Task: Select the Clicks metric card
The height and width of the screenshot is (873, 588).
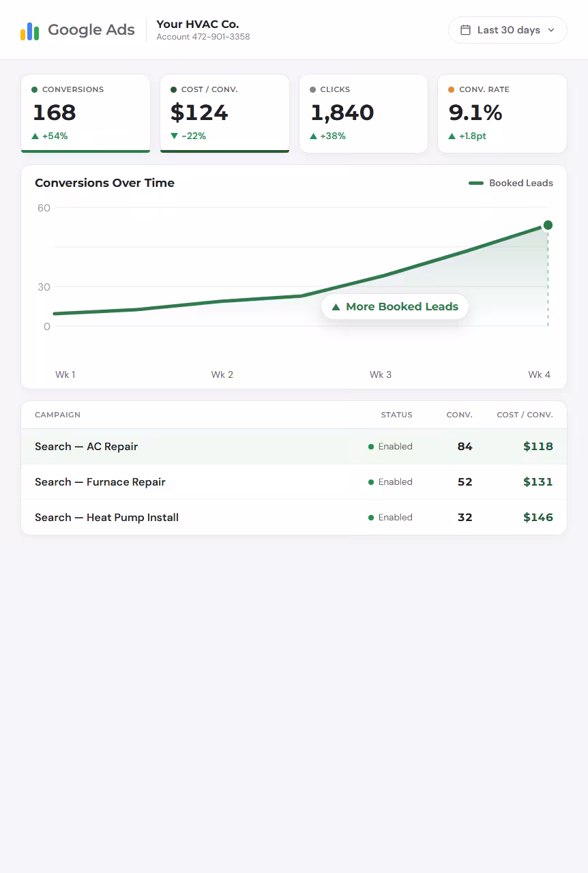Action: [x=364, y=113]
